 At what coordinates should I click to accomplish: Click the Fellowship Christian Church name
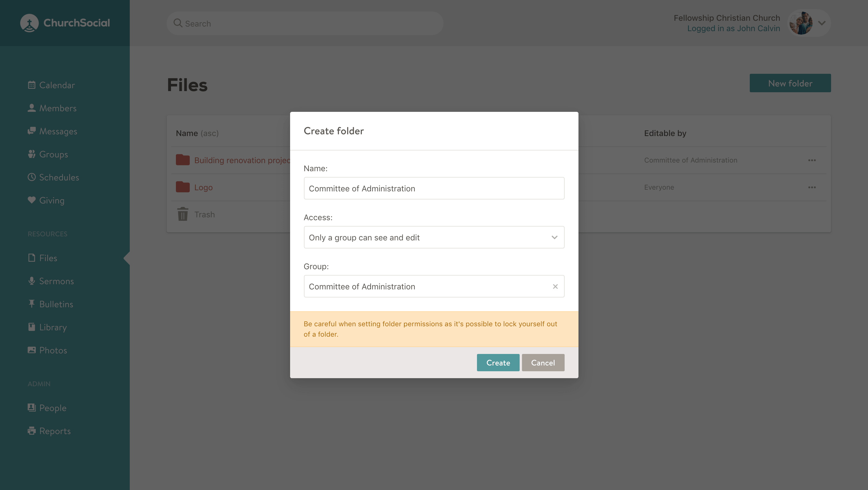(726, 18)
